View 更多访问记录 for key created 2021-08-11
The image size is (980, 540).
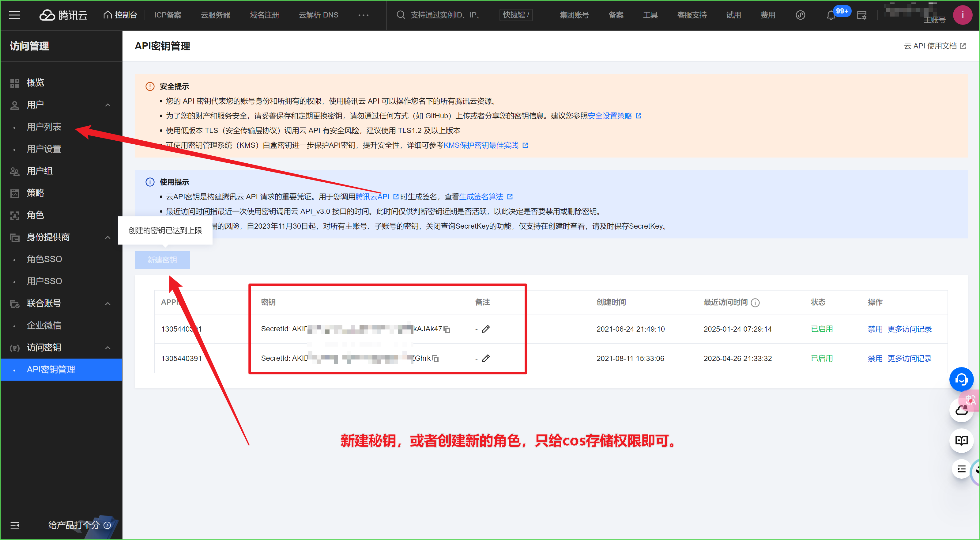[909, 358]
